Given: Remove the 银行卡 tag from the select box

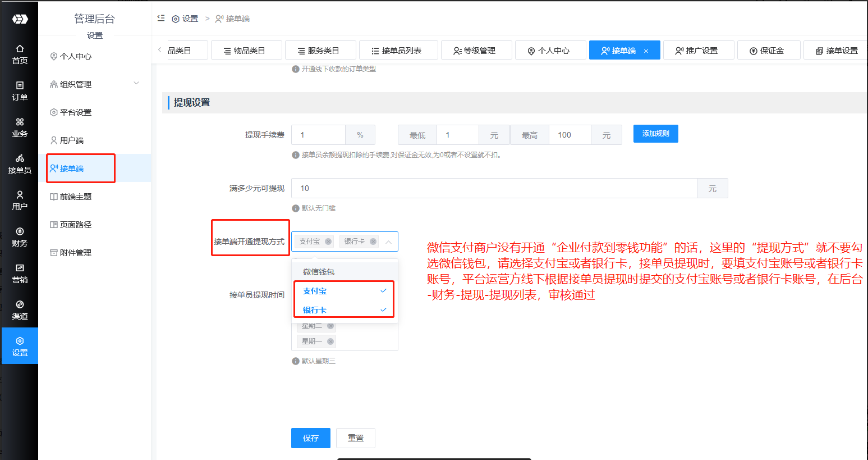Looking at the screenshot, I should pos(373,242).
